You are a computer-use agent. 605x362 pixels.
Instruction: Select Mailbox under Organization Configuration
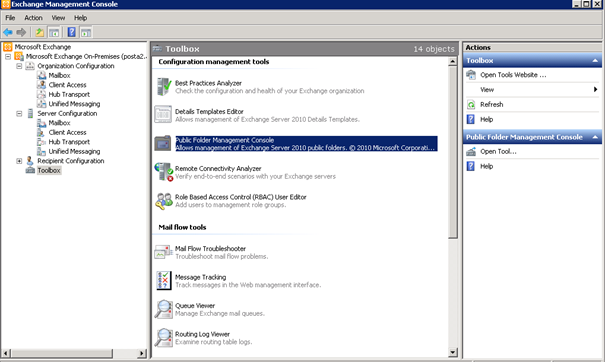pyautogui.click(x=59, y=75)
